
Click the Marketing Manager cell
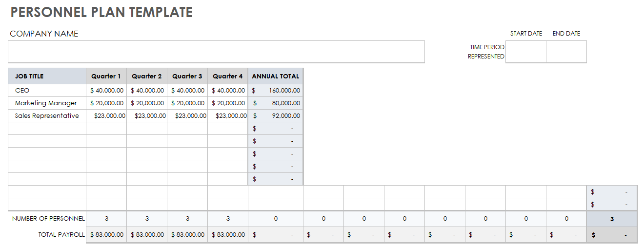point(47,103)
